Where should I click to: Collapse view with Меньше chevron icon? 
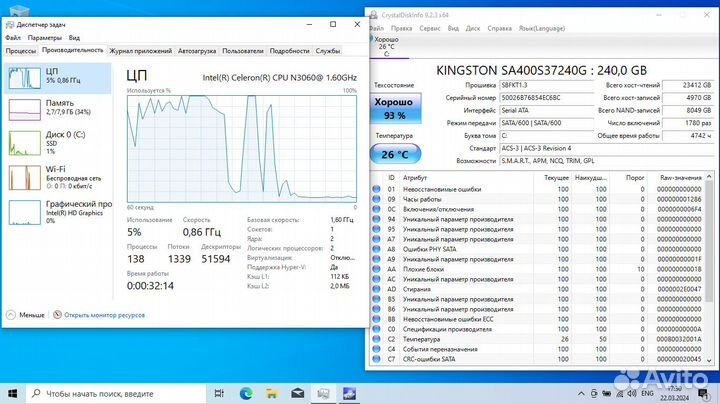(11, 315)
